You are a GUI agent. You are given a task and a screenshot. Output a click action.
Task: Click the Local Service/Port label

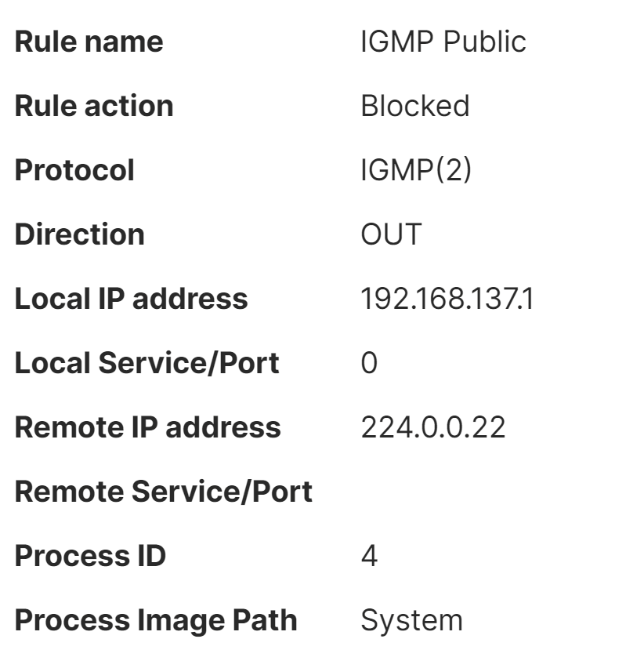pyautogui.click(x=147, y=363)
